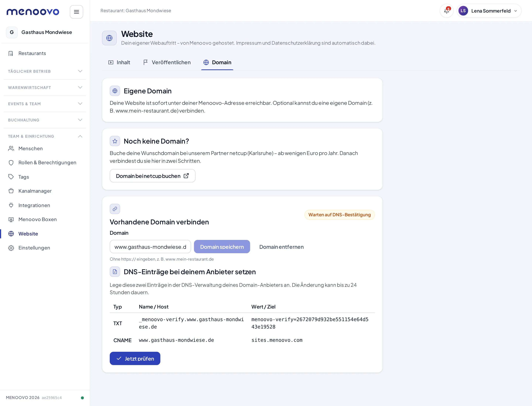Screen dimensions: 532x406
Task: Open Tags via tag icon
Action: (11, 177)
